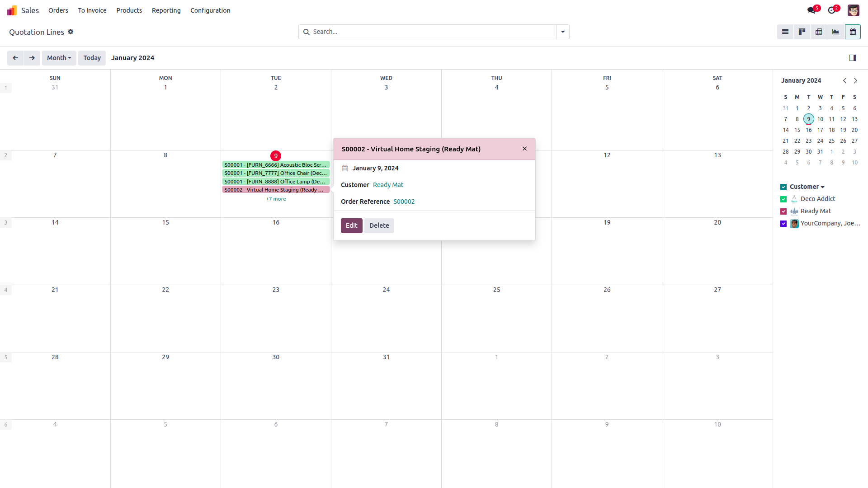Switch to list view icon

[x=785, y=32]
